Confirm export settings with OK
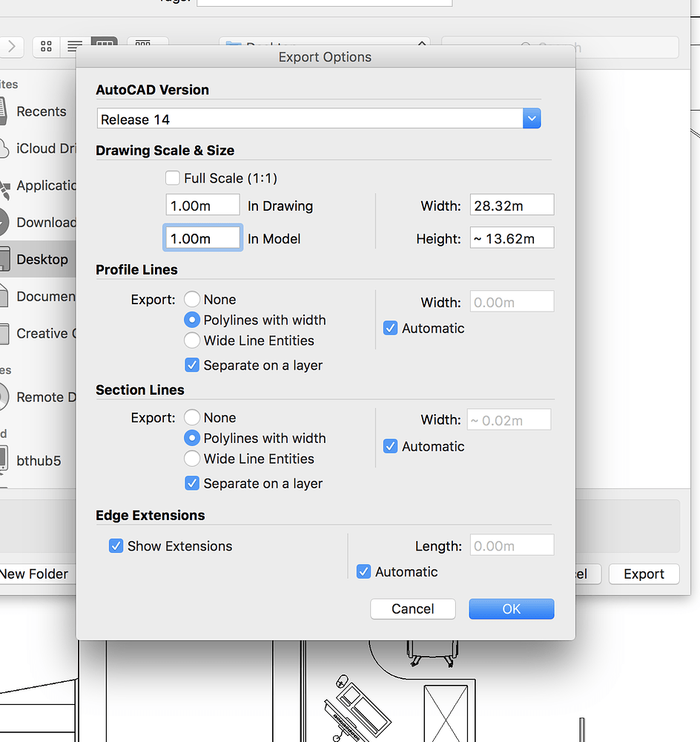The width and height of the screenshot is (700, 742). click(x=511, y=608)
